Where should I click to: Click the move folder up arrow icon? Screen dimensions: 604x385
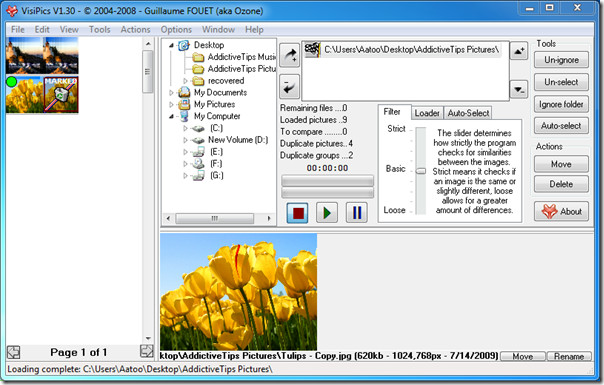[519, 51]
